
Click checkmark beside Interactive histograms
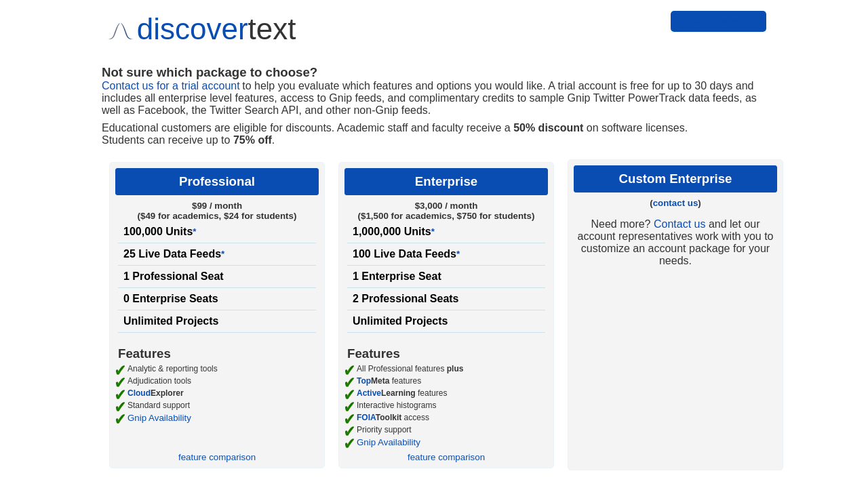click(349, 407)
